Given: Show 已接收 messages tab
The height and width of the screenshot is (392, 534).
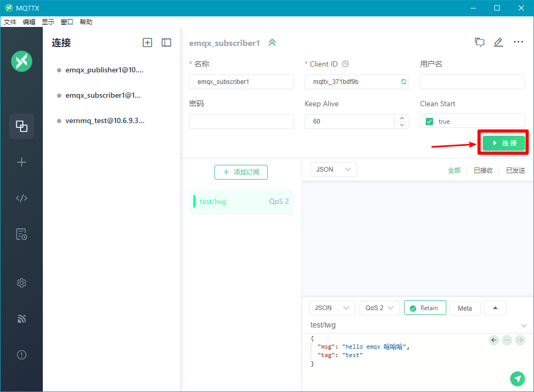Looking at the screenshot, I should pyautogui.click(x=483, y=170).
